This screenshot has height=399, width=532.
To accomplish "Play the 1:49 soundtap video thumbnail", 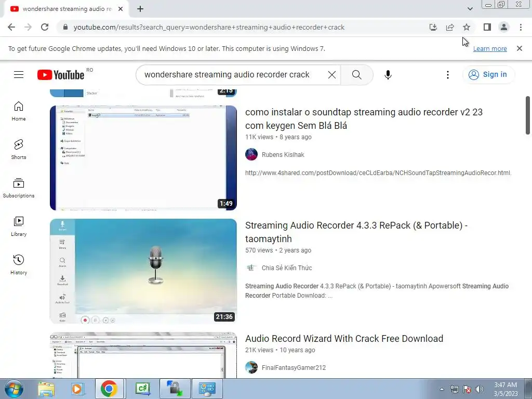I will 143,158.
